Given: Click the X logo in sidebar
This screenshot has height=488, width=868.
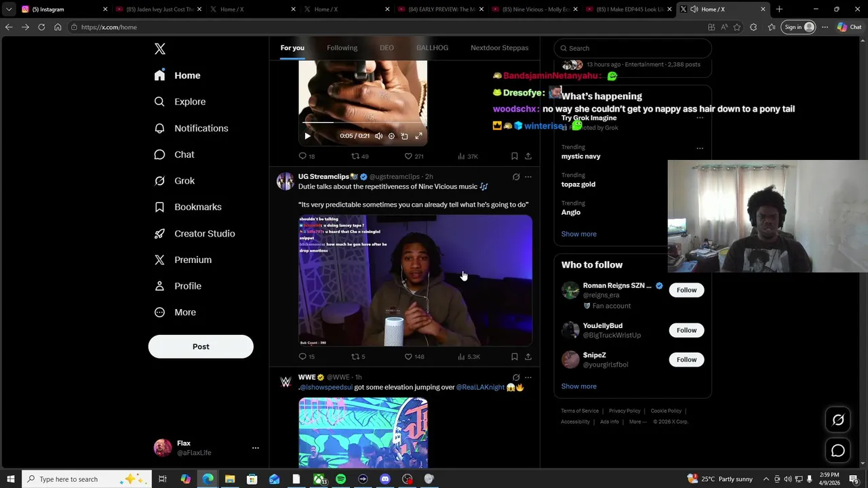Looking at the screenshot, I should click(x=160, y=49).
